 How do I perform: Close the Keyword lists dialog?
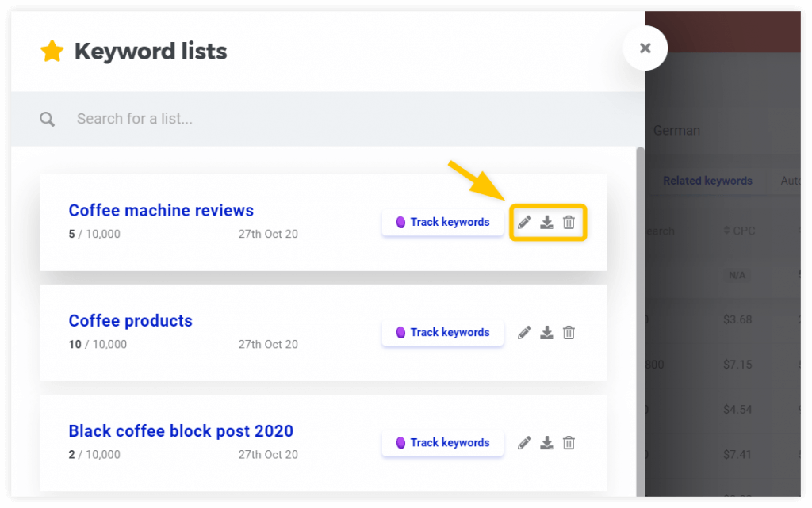[645, 48]
